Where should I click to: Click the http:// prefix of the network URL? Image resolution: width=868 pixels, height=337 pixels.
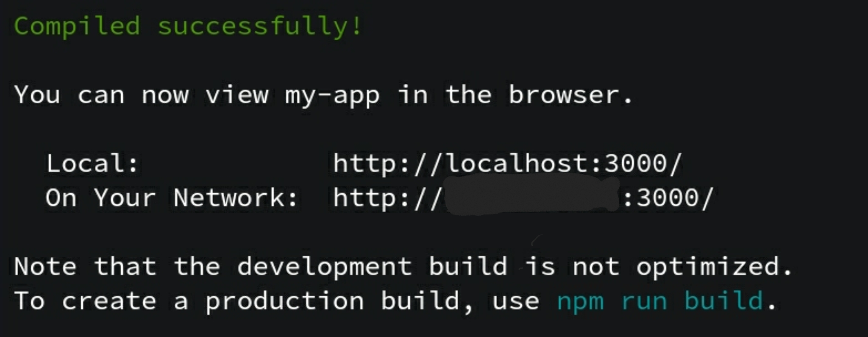coord(387,198)
